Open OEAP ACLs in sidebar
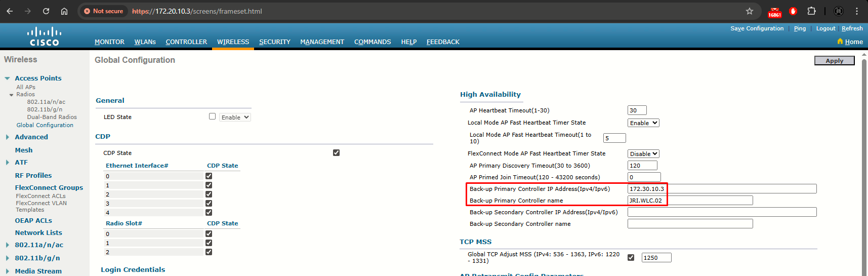 [33, 221]
